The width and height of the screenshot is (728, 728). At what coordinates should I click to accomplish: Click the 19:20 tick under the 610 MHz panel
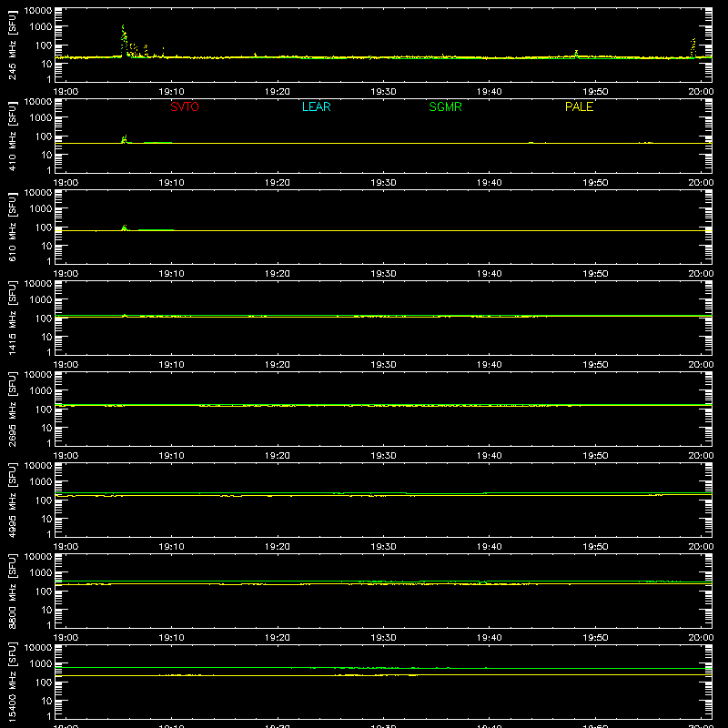pos(278,274)
